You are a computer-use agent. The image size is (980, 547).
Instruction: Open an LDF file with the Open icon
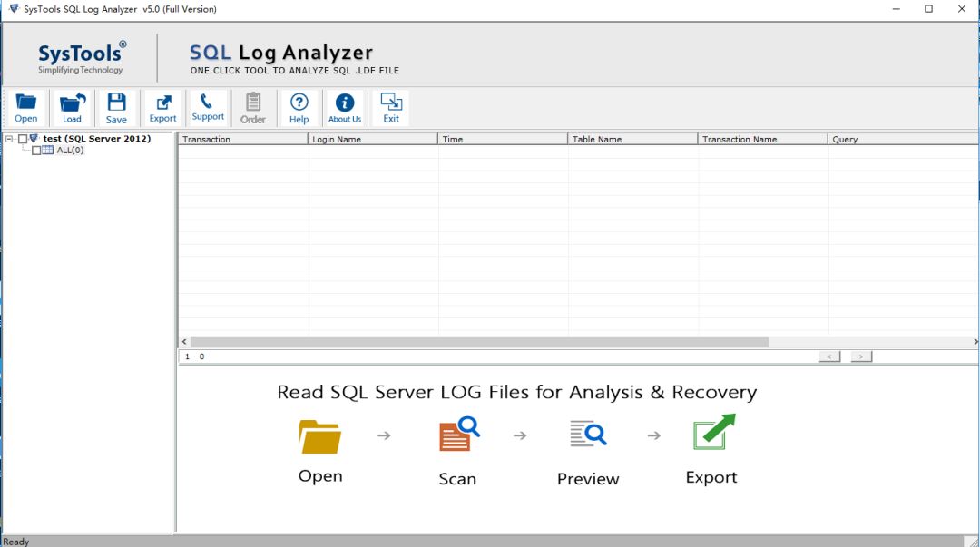pos(25,108)
